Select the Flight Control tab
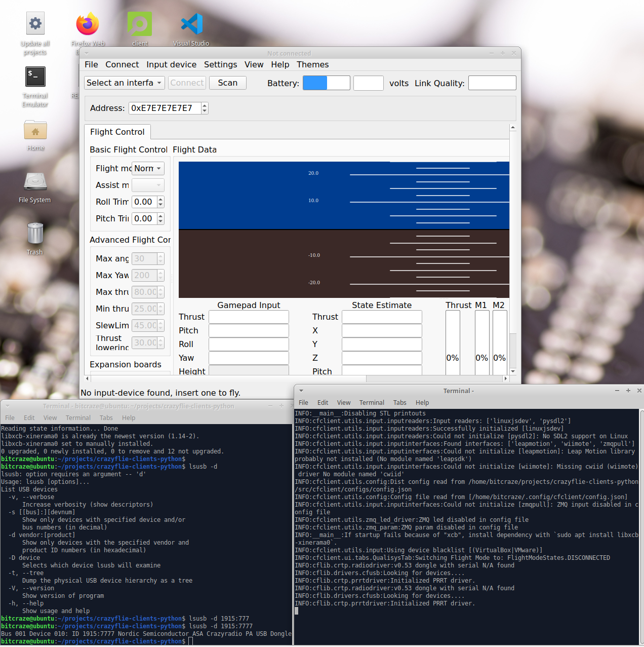Screen dimensions: 644x647 (x=117, y=132)
